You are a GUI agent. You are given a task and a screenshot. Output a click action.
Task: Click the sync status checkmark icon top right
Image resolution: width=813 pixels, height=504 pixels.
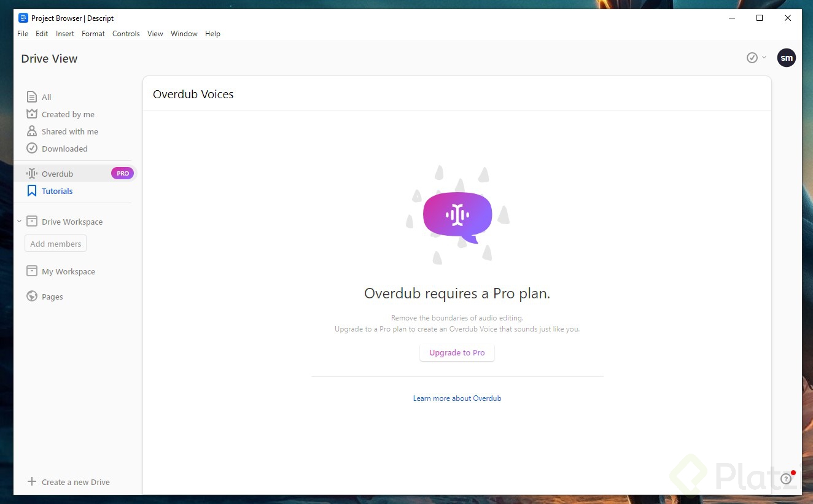click(751, 57)
